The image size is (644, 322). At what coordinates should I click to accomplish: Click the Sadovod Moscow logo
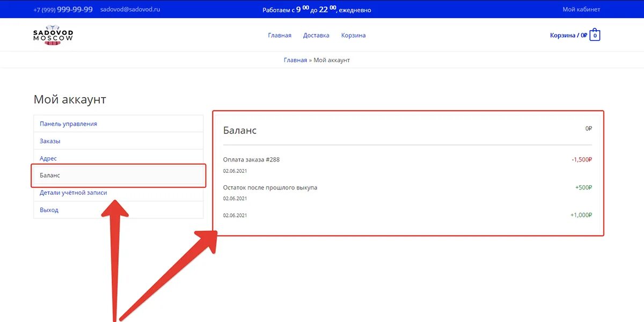53,35
